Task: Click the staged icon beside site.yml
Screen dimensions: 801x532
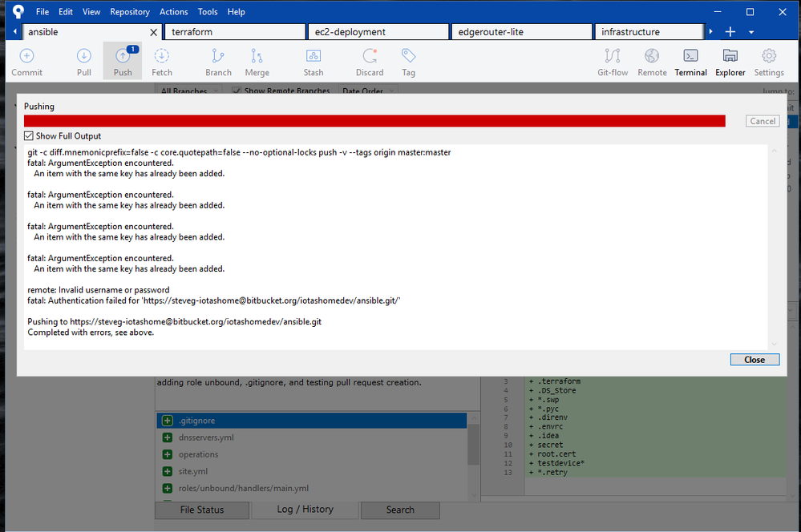Action: (x=167, y=471)
